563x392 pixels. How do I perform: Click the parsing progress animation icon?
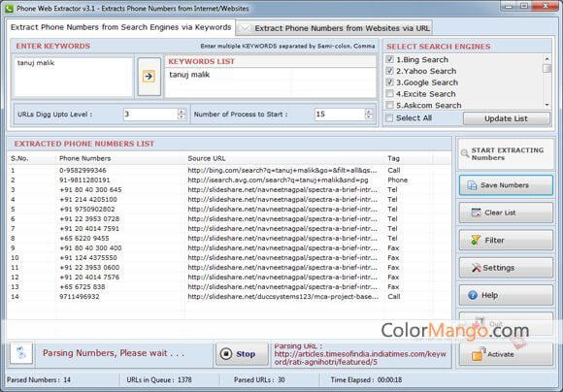21,353
